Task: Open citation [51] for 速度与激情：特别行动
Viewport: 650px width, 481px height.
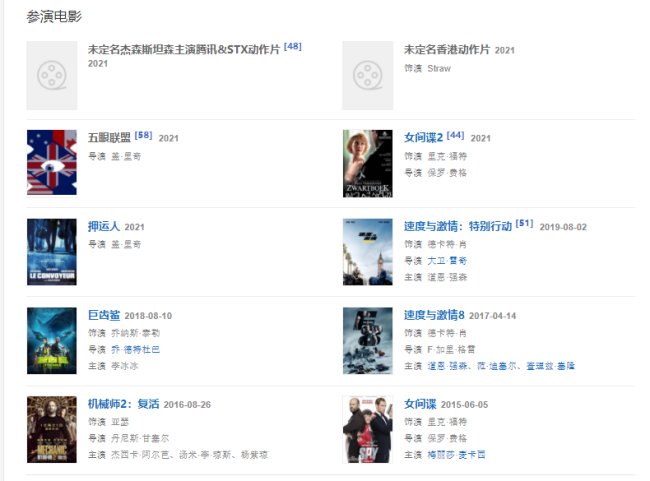Action: tap(524, 224)
